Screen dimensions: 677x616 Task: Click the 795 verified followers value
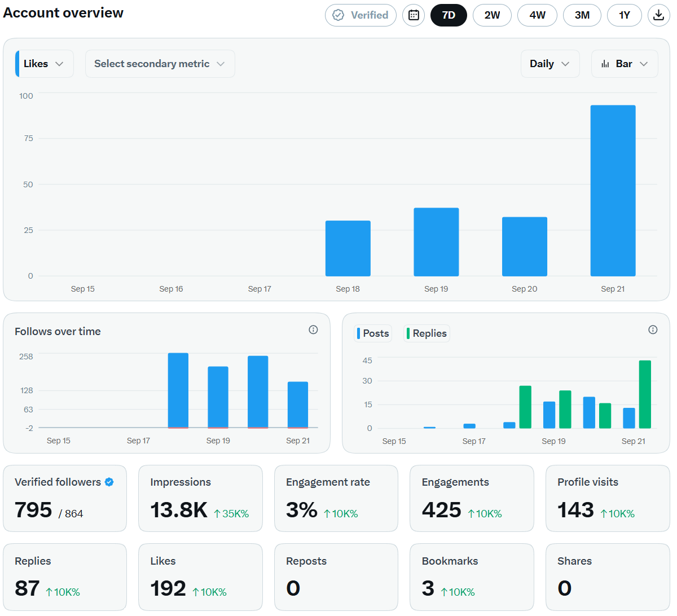33,510
